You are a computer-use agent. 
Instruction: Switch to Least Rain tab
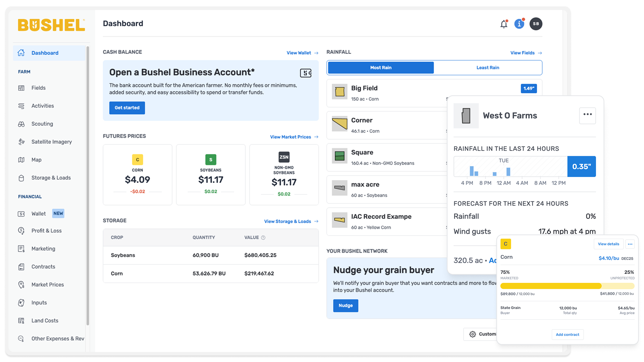coord(488,68)
